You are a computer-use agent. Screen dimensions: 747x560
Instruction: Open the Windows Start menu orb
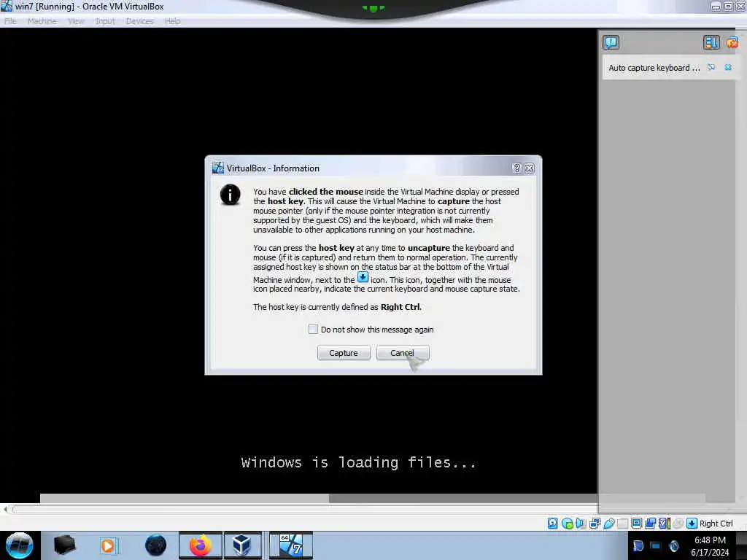(x=20, y=545)
